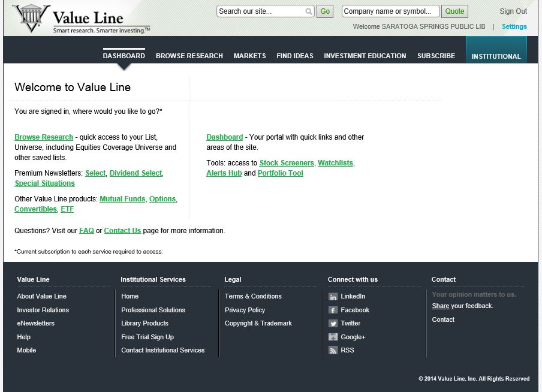
Task: Open the RSS feed icon
Action: (x=333, y=351)
